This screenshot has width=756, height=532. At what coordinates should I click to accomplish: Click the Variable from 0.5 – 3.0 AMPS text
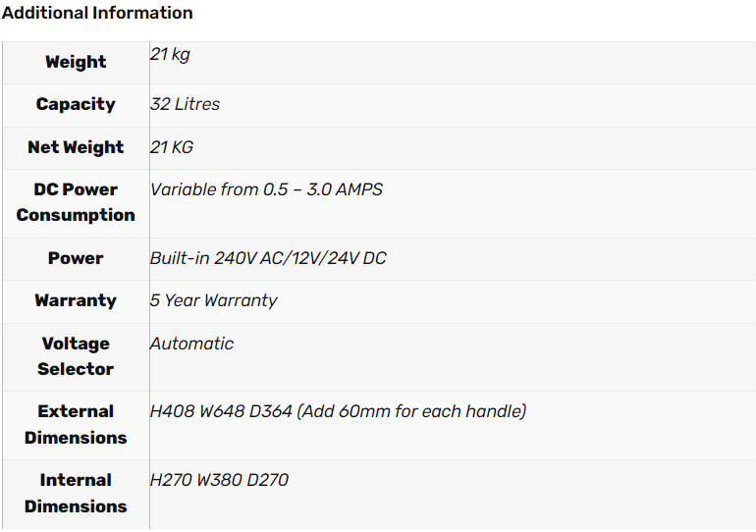[x=266, y=189]
